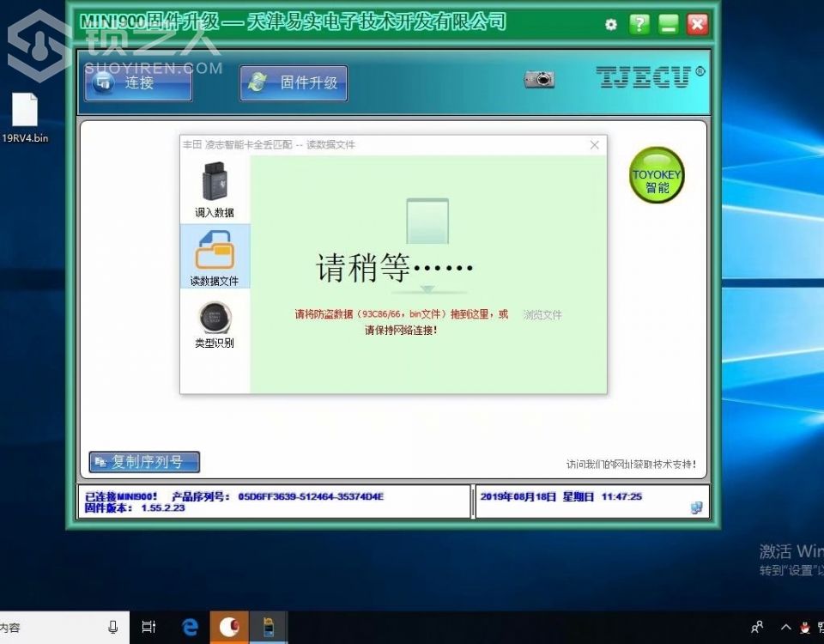Click the green TOYOKEY 智能 button
Screen dimensions: 824x644
(657, 175)
